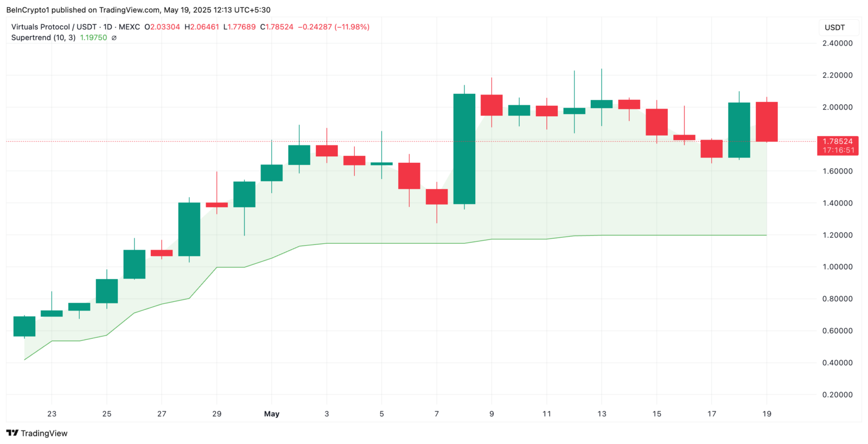Click date 13 on the time axis
Screen dimensions: 868x444
(602, 414)
